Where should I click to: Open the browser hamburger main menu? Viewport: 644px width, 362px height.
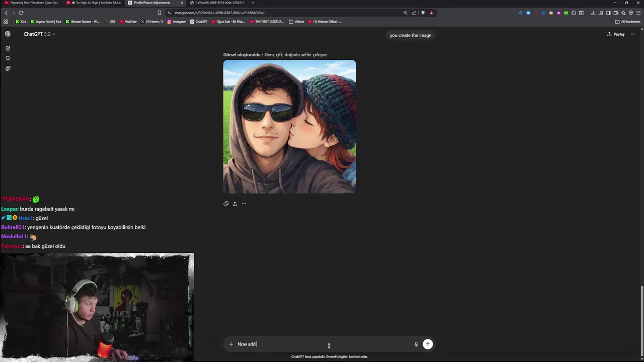click(x=638, y=13)
